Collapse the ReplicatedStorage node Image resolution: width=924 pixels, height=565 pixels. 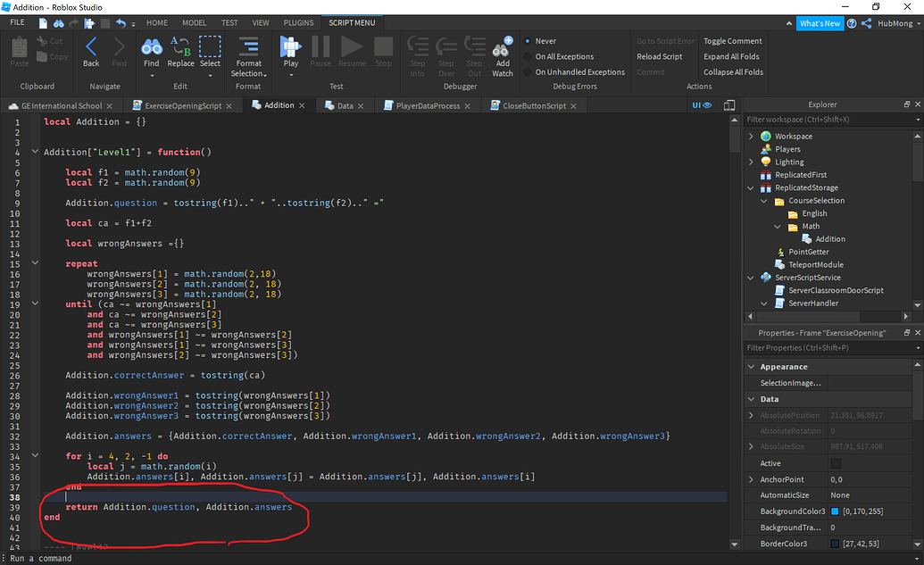click(x=751, y=188)
